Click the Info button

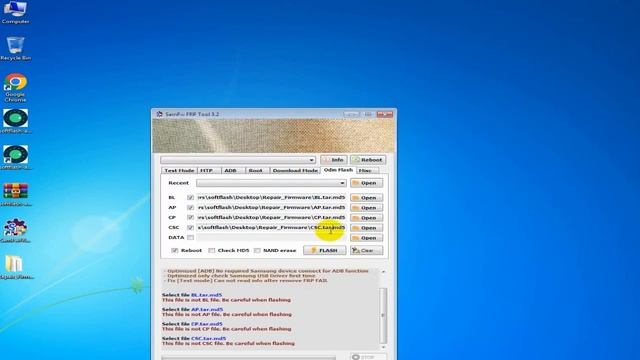pyautogui.click(x=333, y=160)
